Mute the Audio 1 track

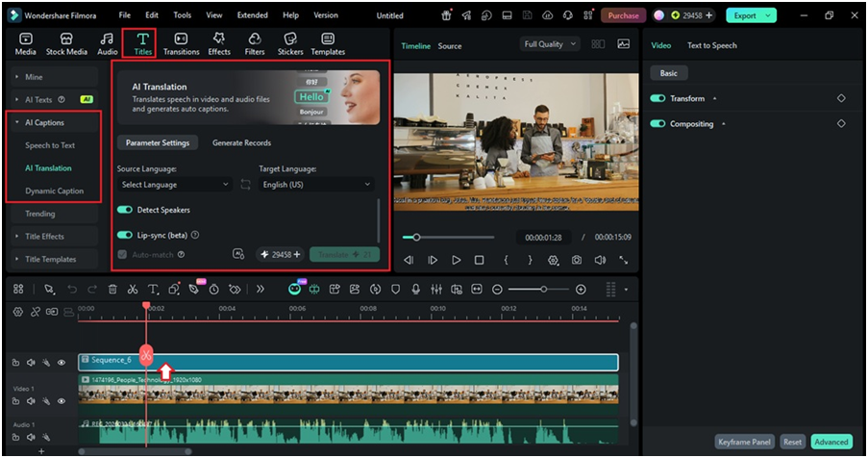click(x=31, y=437)
